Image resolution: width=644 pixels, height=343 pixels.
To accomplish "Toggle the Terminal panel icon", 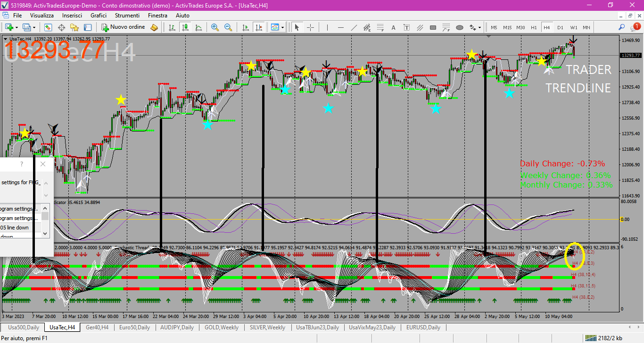I will click(x=88, y=27).
